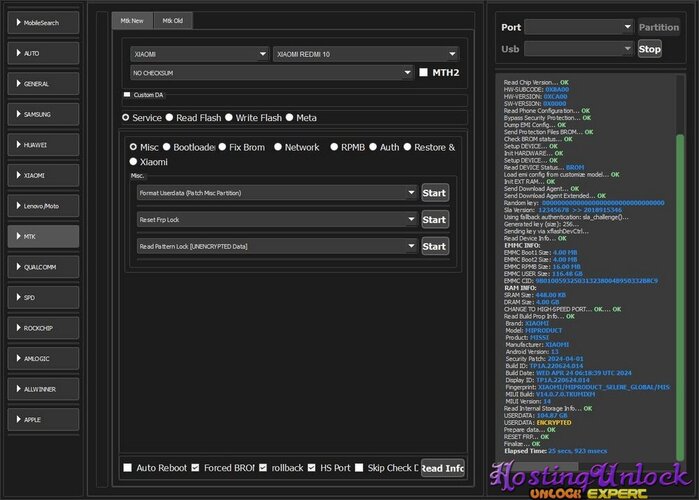Click the Elapsed Time line in log

pyautogui.click(x=555, y=451)
